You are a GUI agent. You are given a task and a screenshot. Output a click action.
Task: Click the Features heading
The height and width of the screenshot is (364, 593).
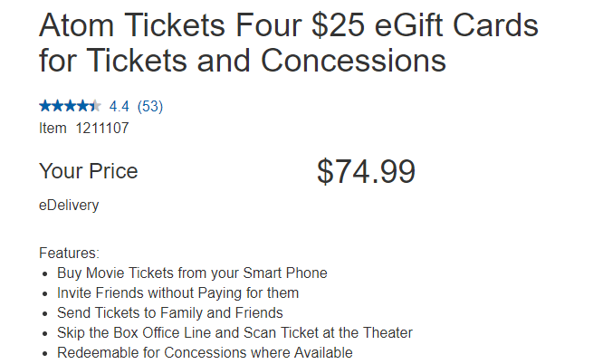point(69,253)
